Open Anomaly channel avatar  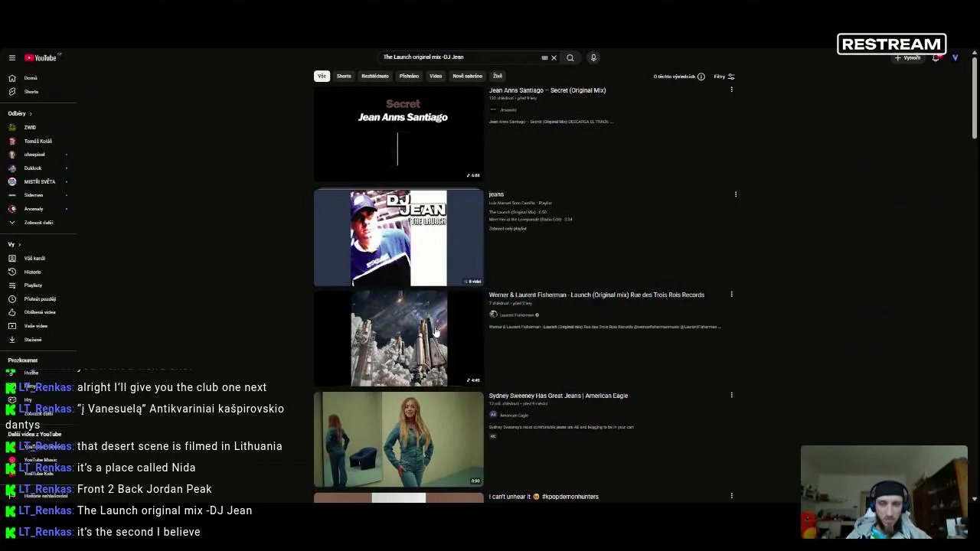pyautogui.click(x=11, y=209)
